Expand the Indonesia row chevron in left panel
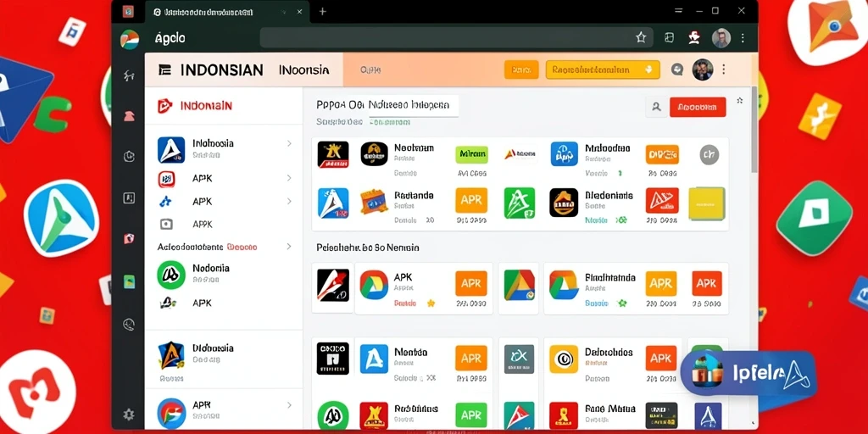The width and height of the screenshot is (868, 434). [289, 143]
